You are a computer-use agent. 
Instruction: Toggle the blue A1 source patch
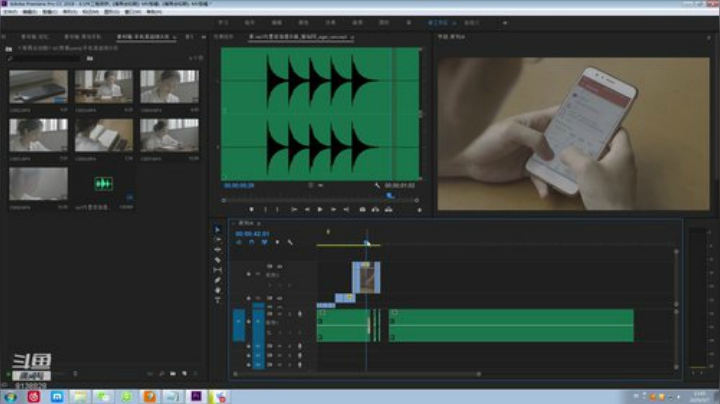coord(239,325)
